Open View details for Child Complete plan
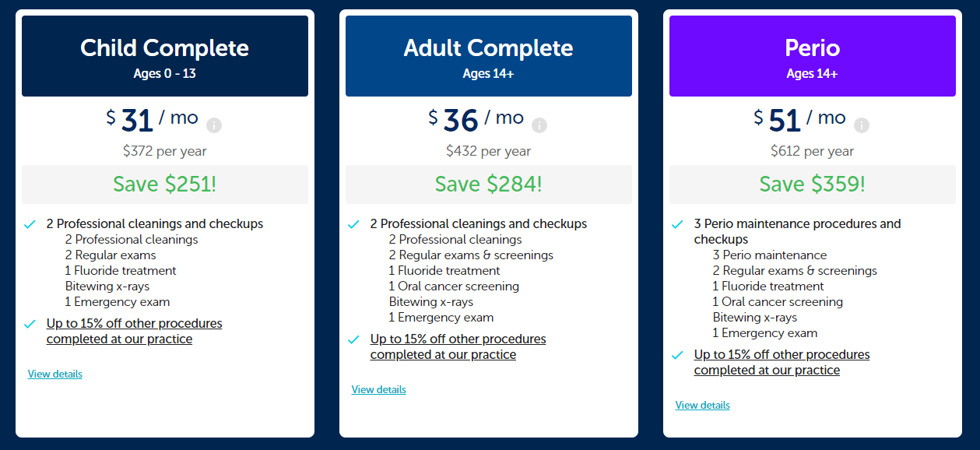The width and height of the screenshot is (980, 450). (55, 374)
